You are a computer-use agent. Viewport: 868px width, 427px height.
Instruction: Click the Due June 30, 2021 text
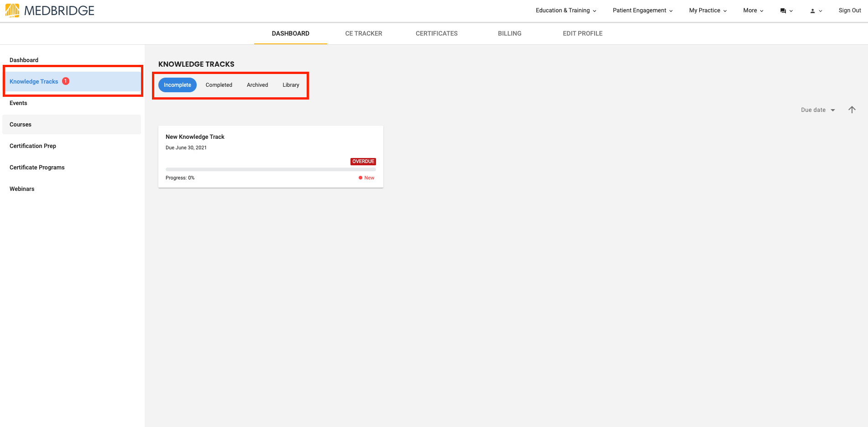[x=186, y=148]
